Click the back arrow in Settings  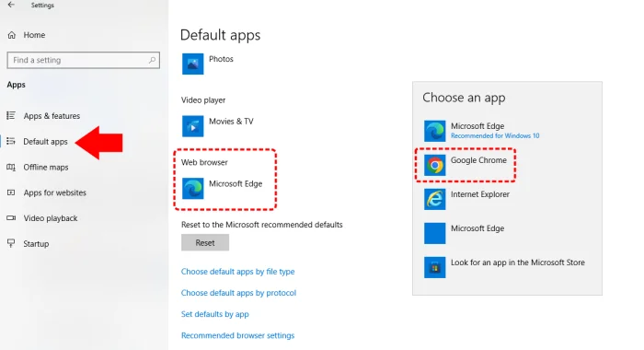tap(11, 5)
